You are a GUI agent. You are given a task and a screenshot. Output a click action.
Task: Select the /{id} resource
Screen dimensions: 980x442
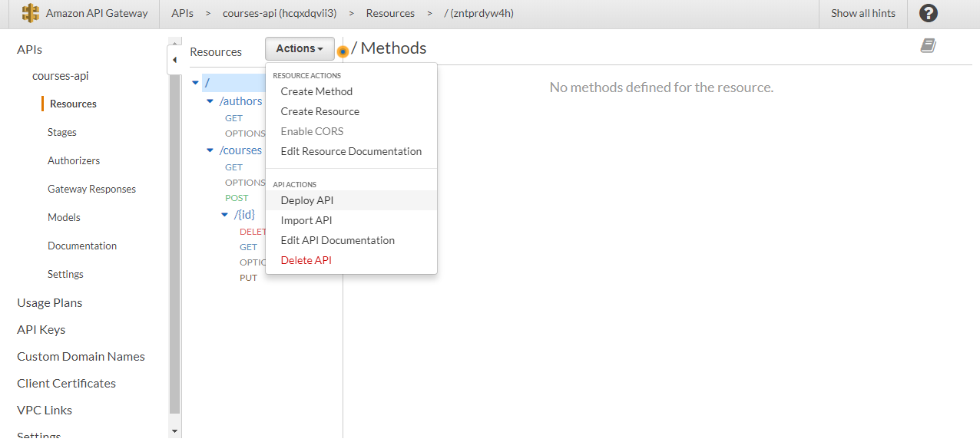[244, 215]
